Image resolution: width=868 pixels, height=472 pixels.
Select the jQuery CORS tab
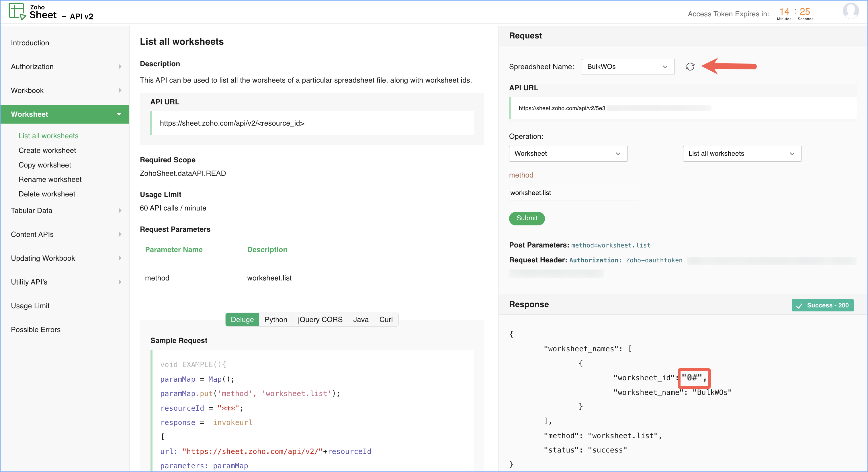[320, 320]
